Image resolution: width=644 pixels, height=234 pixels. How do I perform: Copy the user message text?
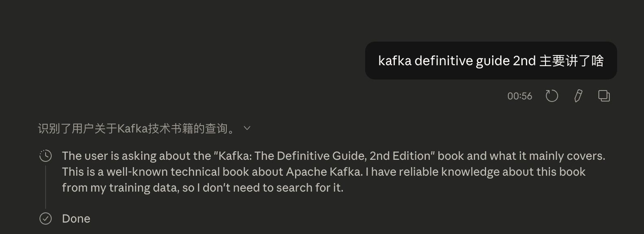click(x=604, y=96)
